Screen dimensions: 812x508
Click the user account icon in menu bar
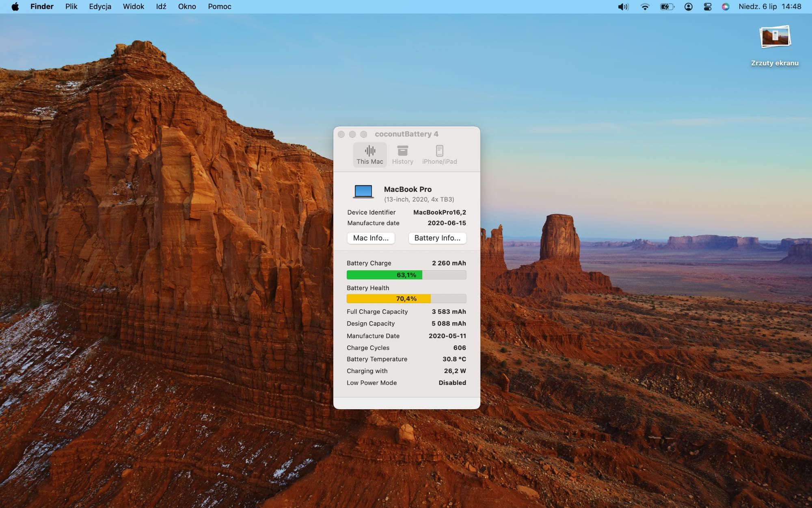click(x=688, y=7)
